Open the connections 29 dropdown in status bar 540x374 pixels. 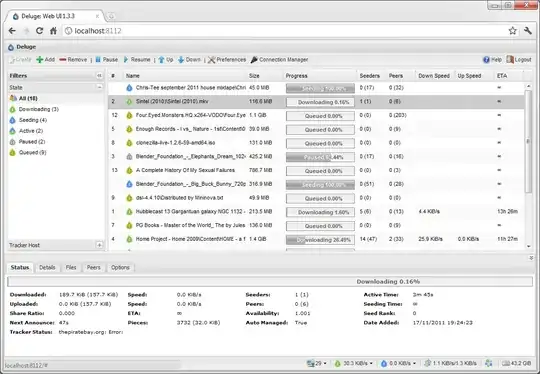click(x=317, y=363)
